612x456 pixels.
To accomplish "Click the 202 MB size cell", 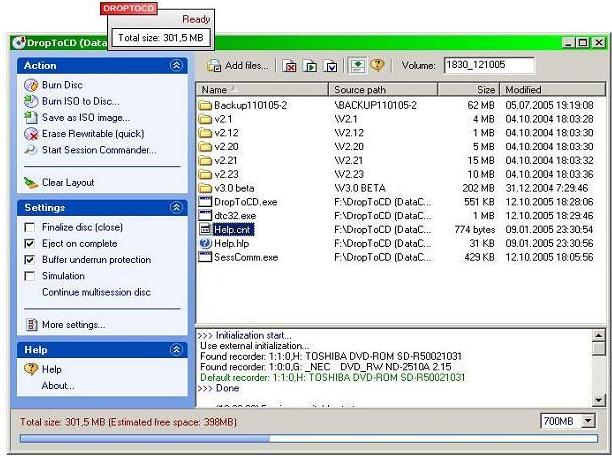I will (x=478, y=188).
